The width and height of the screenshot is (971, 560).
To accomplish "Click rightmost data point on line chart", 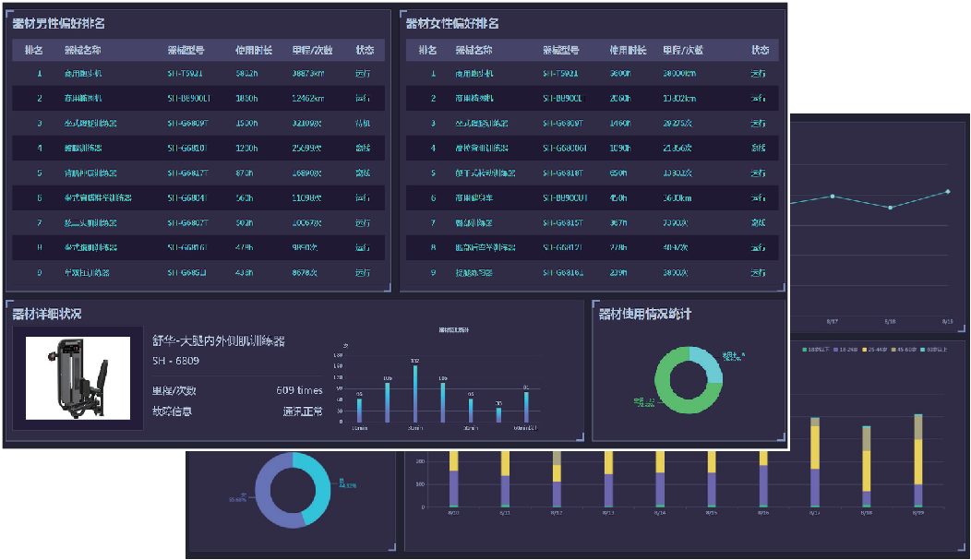I will [x=947, y=192].
